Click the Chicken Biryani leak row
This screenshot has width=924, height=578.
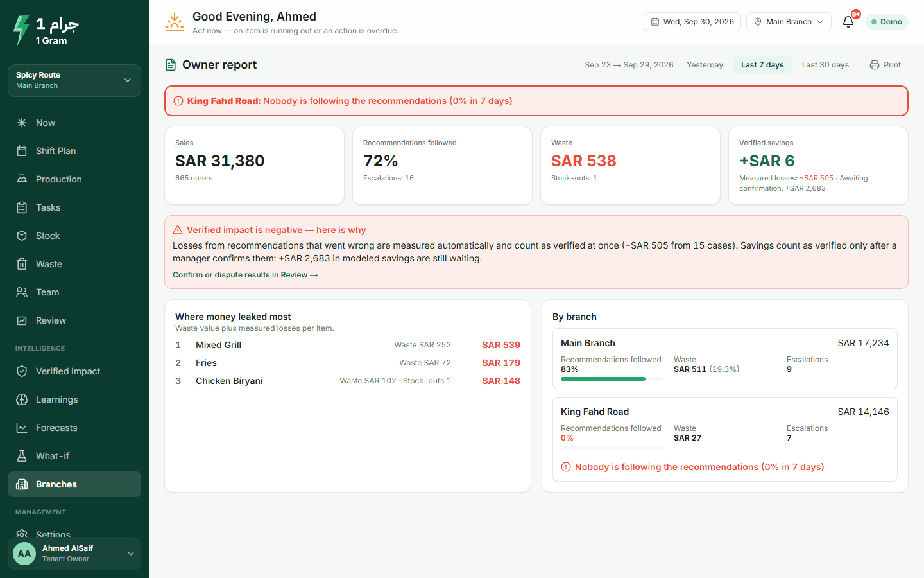point(348,381)
